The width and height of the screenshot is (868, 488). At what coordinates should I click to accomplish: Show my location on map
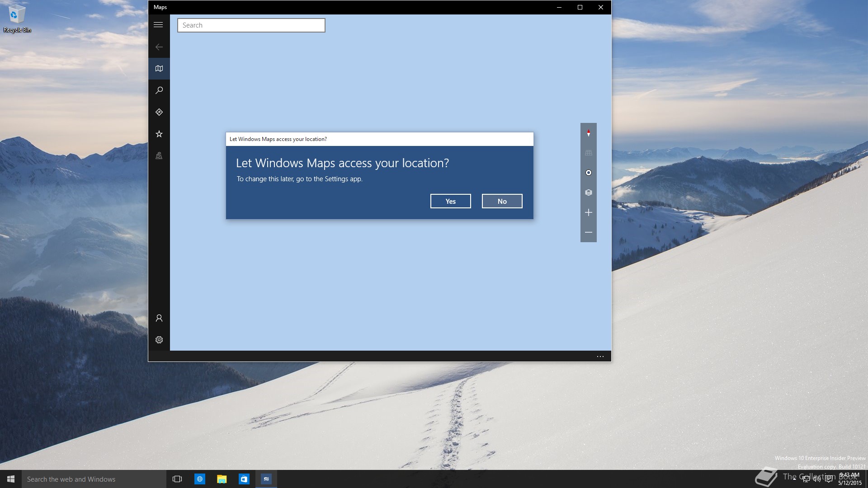[x=588, y=173]
